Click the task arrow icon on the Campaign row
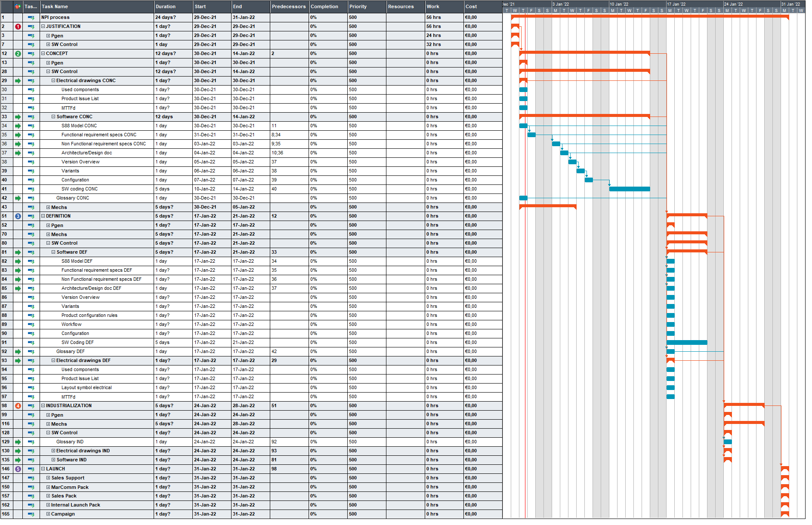This screenshot has height=525, width=812. (30, 514)
